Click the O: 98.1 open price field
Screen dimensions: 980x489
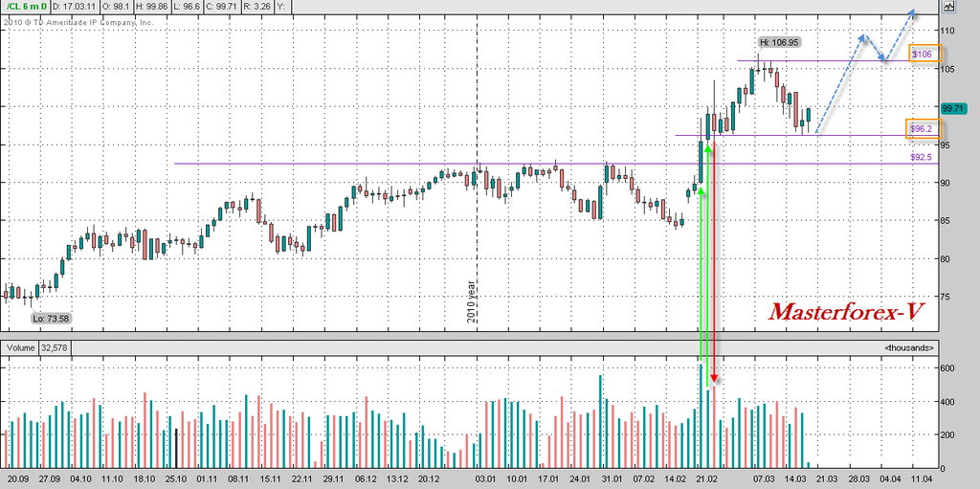[119, 7]
